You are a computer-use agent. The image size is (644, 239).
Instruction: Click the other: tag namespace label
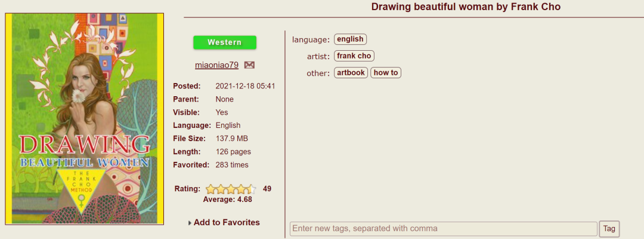[x=318, y=73]
